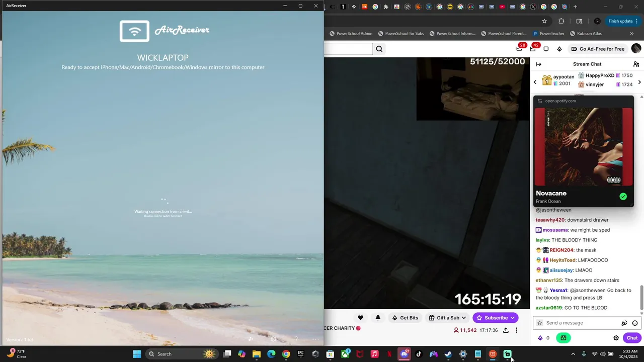Click the Chrome tab search icon
The height and width of the screenshot is (362, 644).
pos(579,21)
